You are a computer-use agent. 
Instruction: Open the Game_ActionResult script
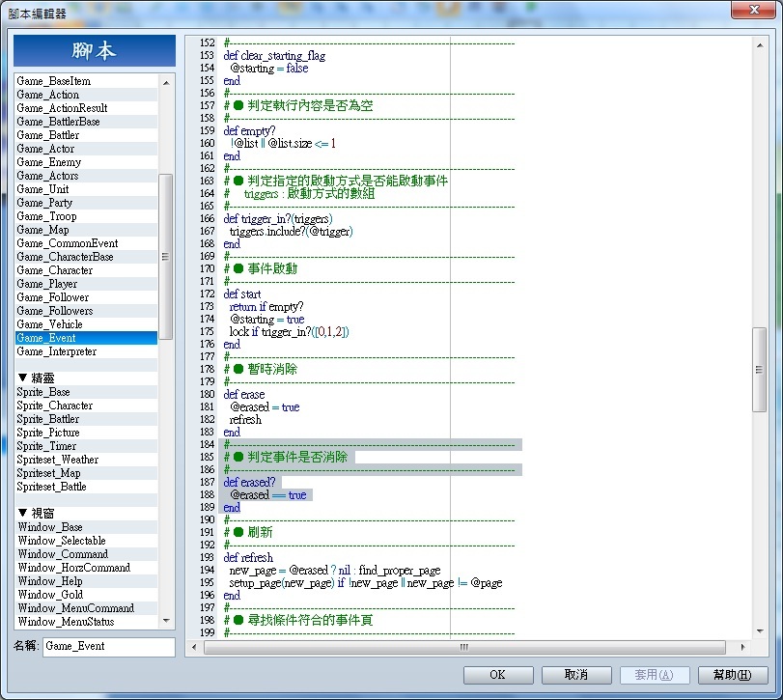(86, 108)
